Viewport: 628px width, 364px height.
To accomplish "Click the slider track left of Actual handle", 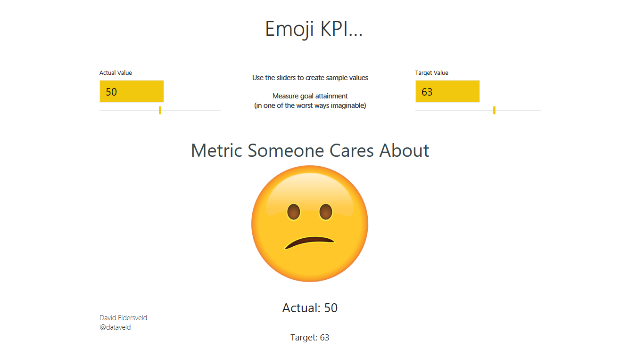I will point(127,110).
